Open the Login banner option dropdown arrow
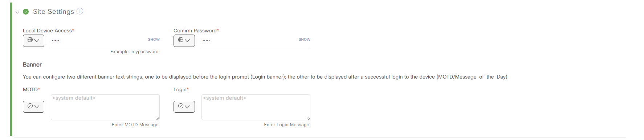Screen dimensions: 644x140 pyautogui.click(x=187, y=107)
